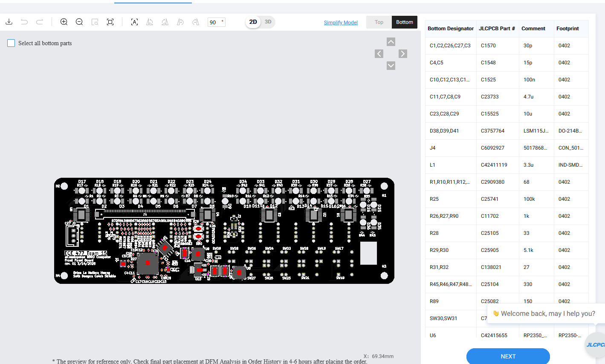Click the download icon in toolbar
Image resolution: width=605 pixels, height=364 pixels.
point(9,22)
